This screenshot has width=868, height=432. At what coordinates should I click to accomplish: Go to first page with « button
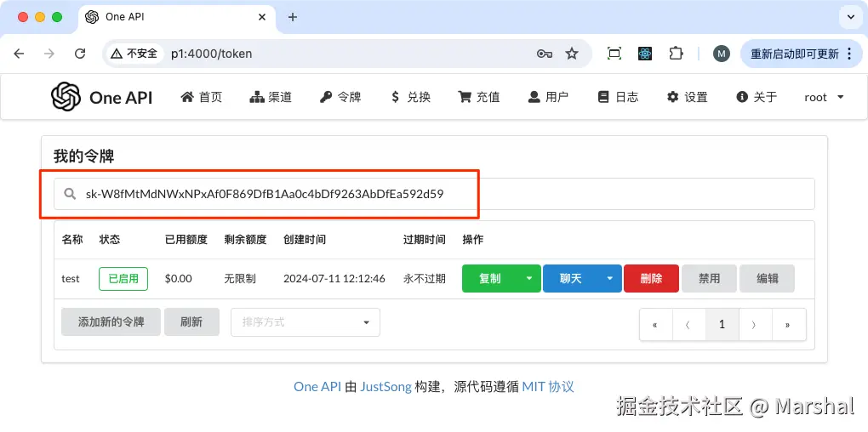pyautogui.click(x=656, y=325)
